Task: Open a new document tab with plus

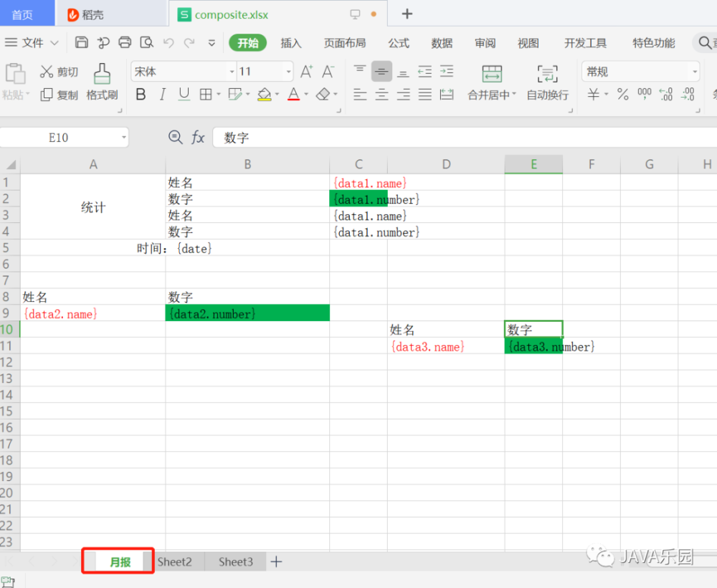Action: 407,14
